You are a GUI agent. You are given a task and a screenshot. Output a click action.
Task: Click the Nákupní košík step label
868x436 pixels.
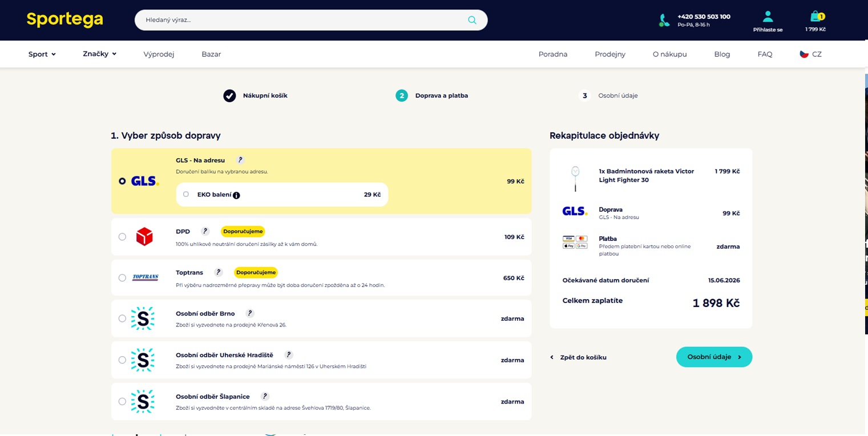265,95
